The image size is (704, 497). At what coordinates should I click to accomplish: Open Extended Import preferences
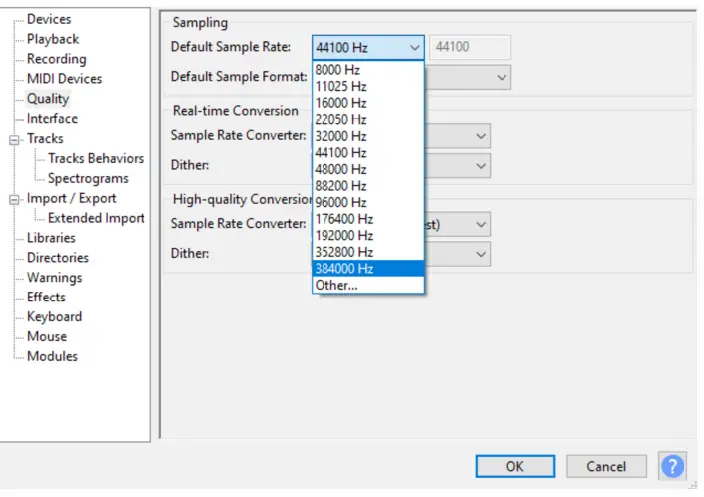[96, 218]
